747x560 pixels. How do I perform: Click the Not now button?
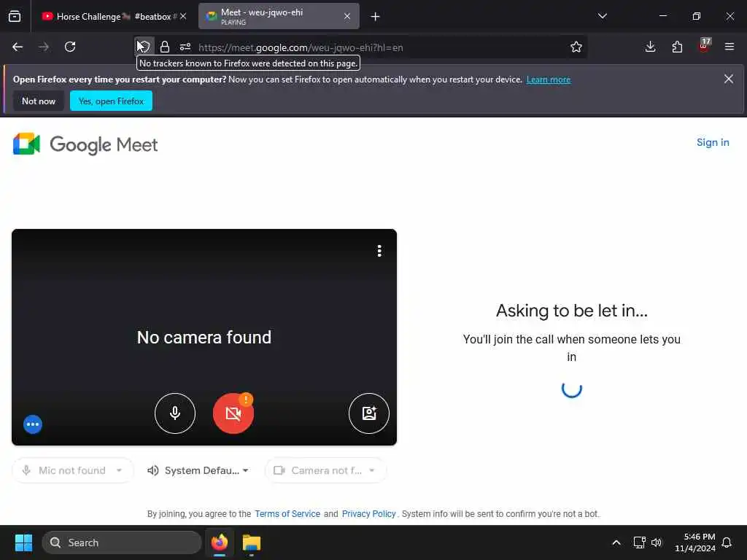click(x=39, y=101)
